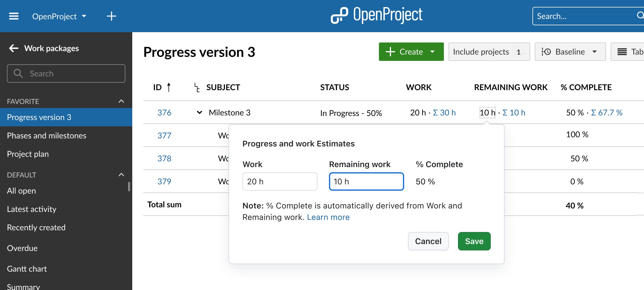Select Phases and milestones in sidebar
This screenshot has height=290, width=644.
(46, 136)
